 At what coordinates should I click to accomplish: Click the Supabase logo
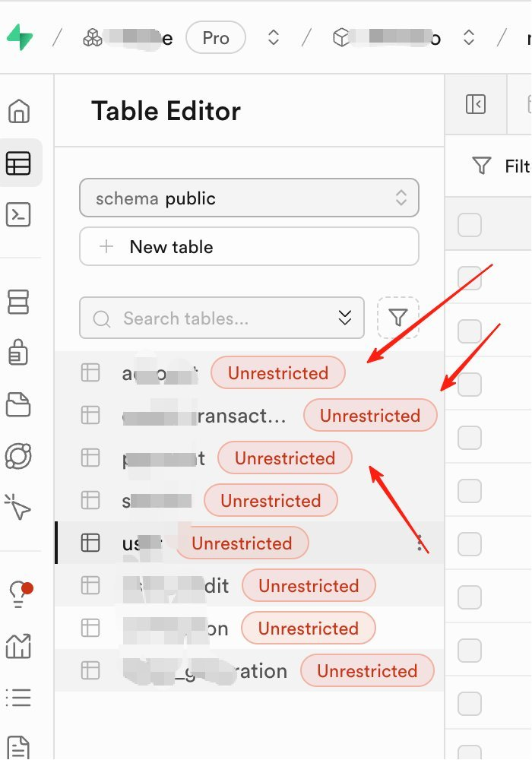tap(20, 37)
